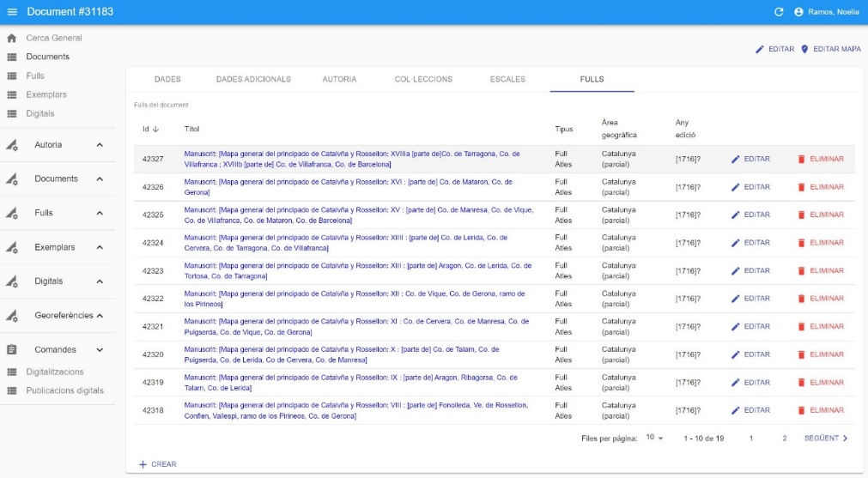Image resolution: width=868 pixels, height=478 pixels.
Task: Click the trash icon in row 42322
Action: pyautogui.click(x=801, y=299)
